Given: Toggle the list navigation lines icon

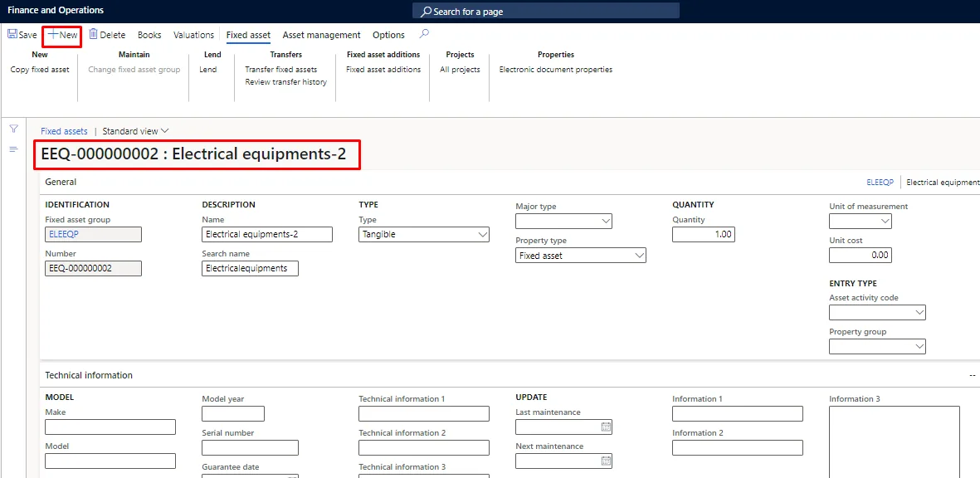Looking at the screenshot, I should pyautogui.click(x=14, y=149).
